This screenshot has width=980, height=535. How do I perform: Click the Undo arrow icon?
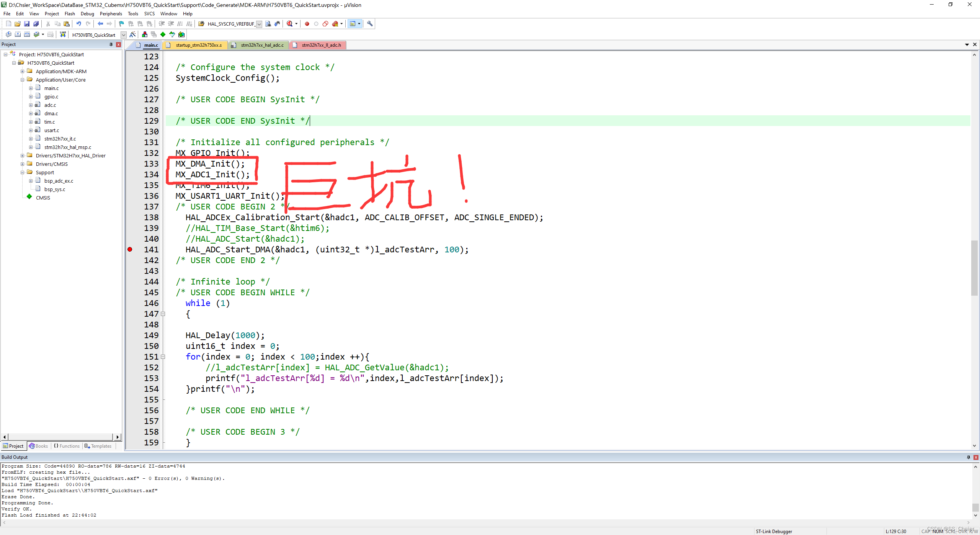click(78, 24)
